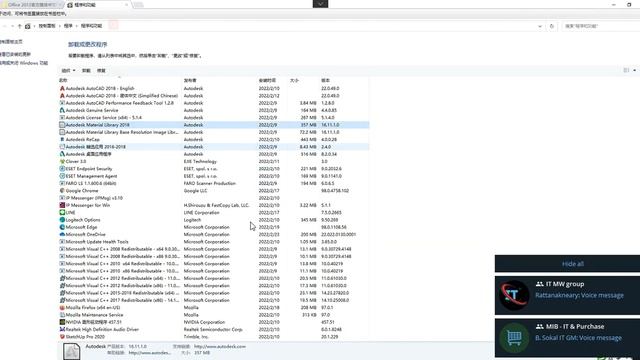
Task: Expand breadcrumb arrow after 控制面板
Action: pos(60,26)
